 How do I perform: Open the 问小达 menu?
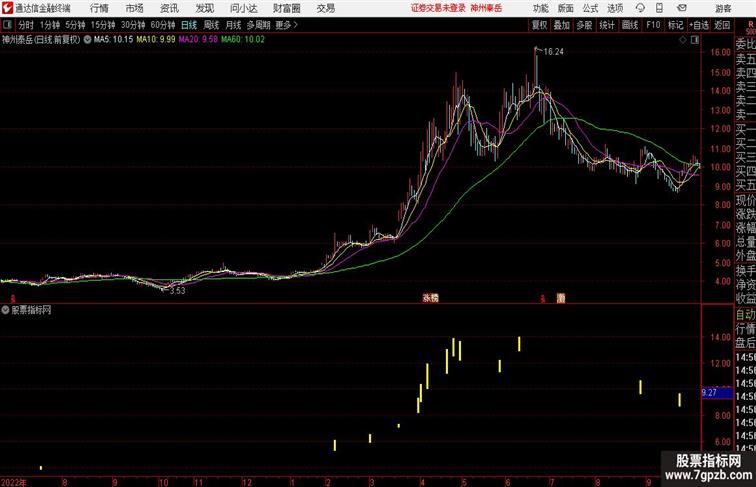click(244, 8)
